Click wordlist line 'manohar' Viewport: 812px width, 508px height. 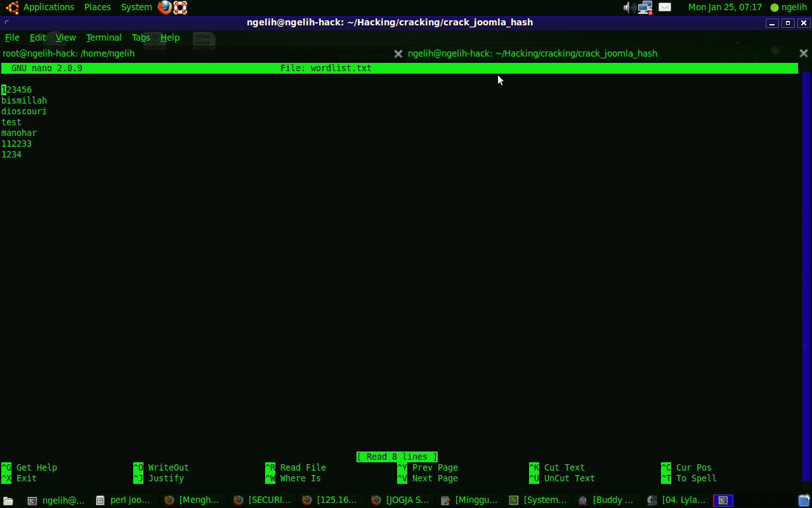19,133
